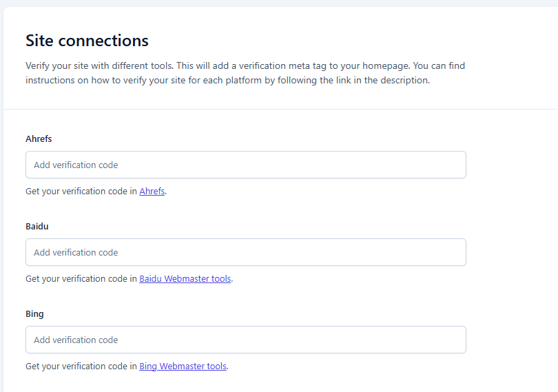The height and width of the screenshot is (392, 558).
Task: Click the help text under the Bing field
Action: (x=81, y=367)
